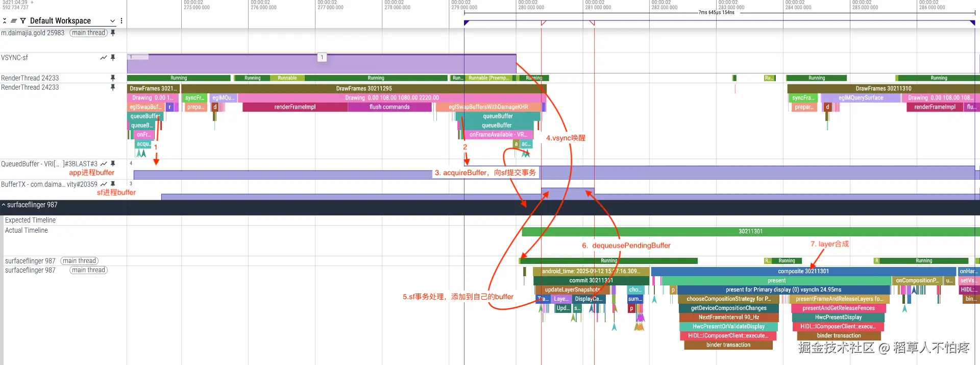The height and width of the screenshot is (365, 980).
Task: Unpin the m.daimajia.gold 25983 track
Action: (113, 33)
